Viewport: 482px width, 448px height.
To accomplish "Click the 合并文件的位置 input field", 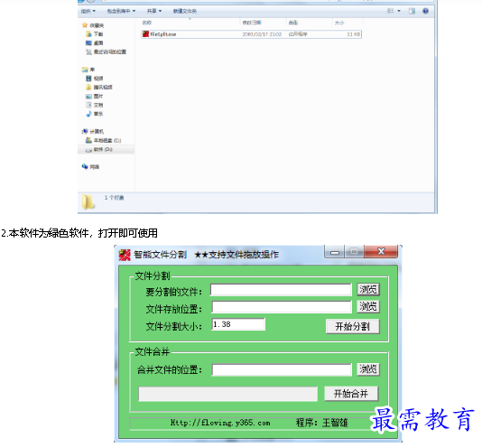I will coord(282,369).
